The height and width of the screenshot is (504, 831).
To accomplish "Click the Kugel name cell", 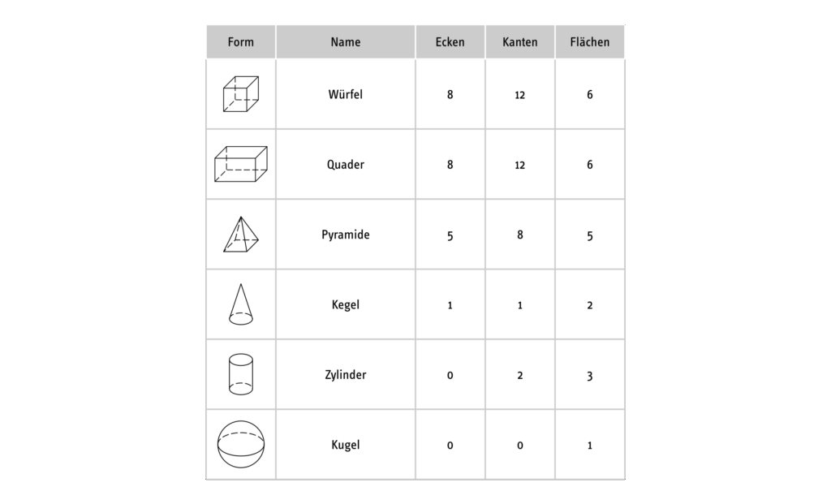I will tap(346, 445).
